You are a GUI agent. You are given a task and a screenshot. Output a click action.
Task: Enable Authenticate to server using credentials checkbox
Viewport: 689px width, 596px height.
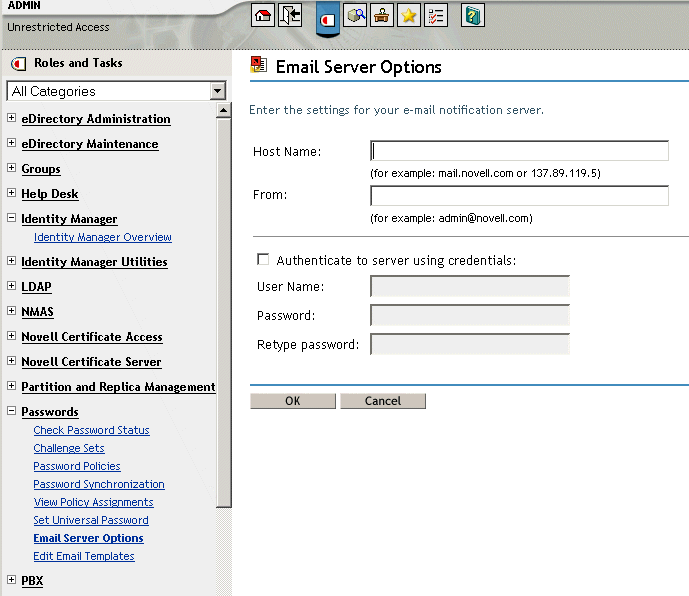263,259
